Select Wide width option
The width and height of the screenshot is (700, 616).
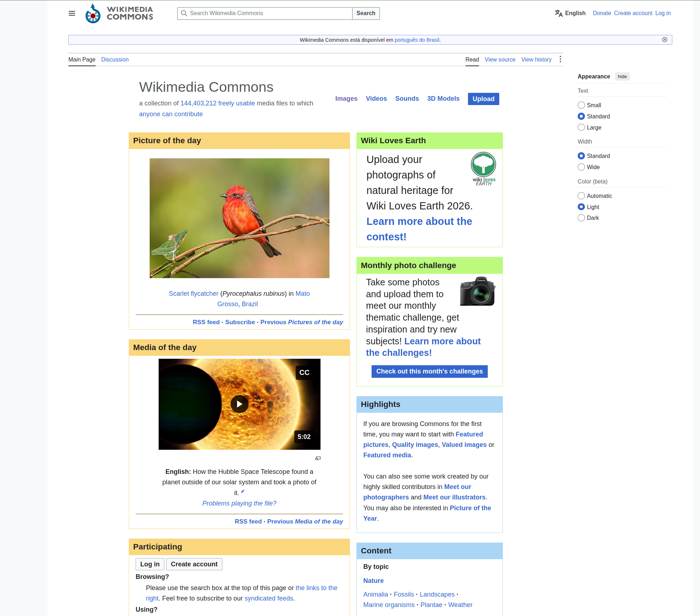click(x=581, y=167)
